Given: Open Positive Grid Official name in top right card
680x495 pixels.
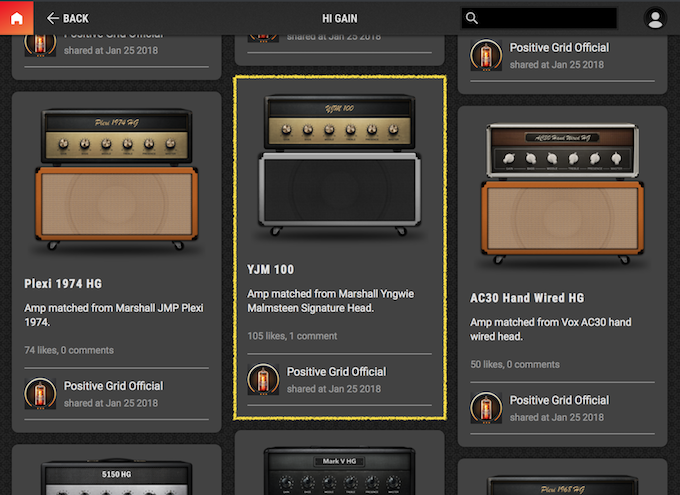Looking at the screenshot, I should pyautogui.click(x=559, y=48).
